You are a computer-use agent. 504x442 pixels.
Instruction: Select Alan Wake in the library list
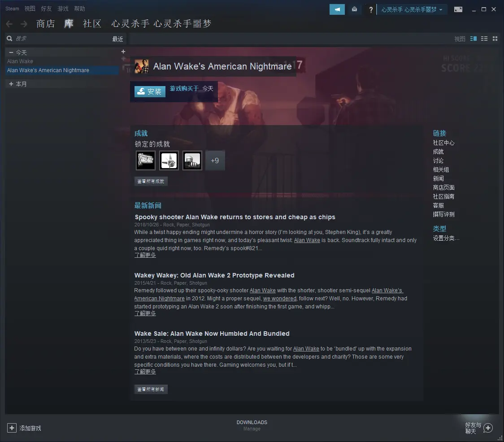(20, 61)
